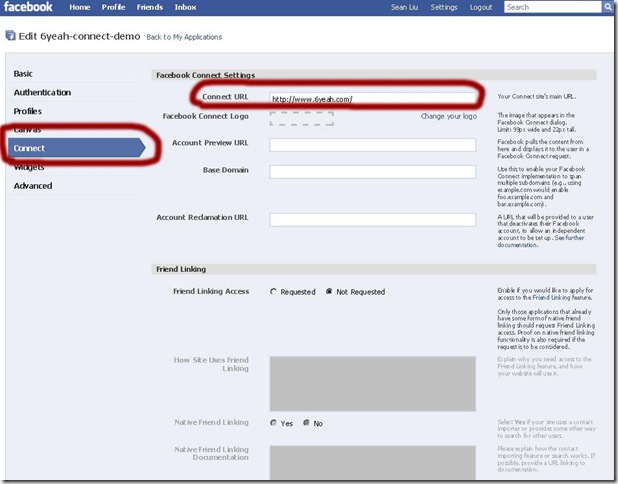Select the Profiles sidebar tab
The image size is (618, 484).
tap(28, 111)
